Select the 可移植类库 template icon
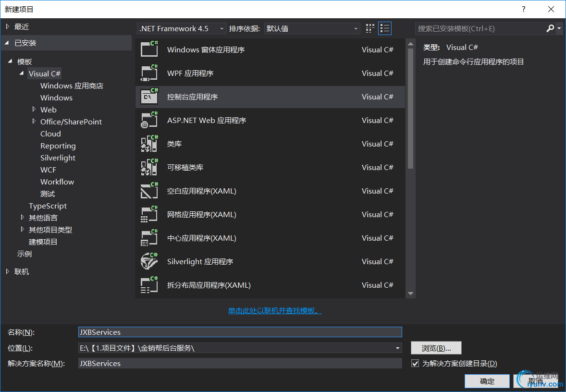The width and height of the screenshot is (566, 392). (x=149, y=167)
